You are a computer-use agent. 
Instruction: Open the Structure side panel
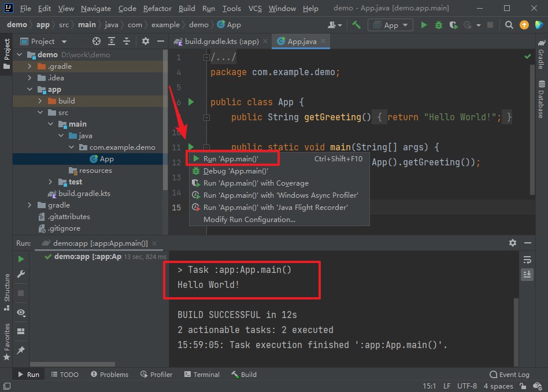[x=6, y=291]
